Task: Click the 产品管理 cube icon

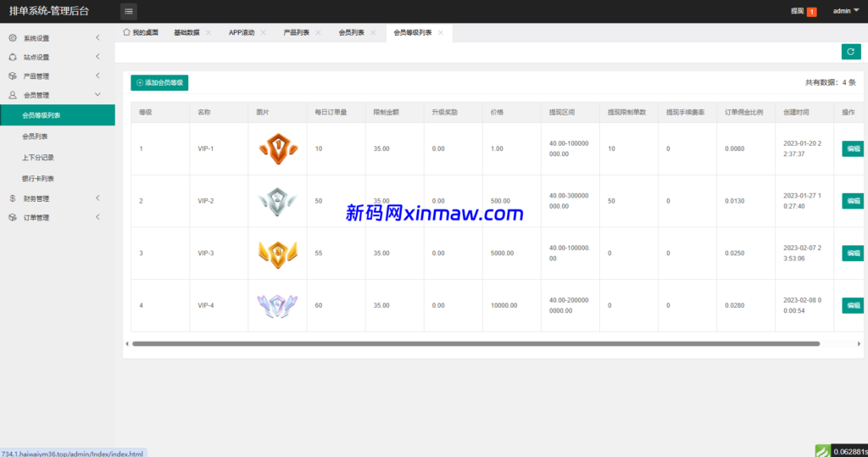Action: coord(13,76)
